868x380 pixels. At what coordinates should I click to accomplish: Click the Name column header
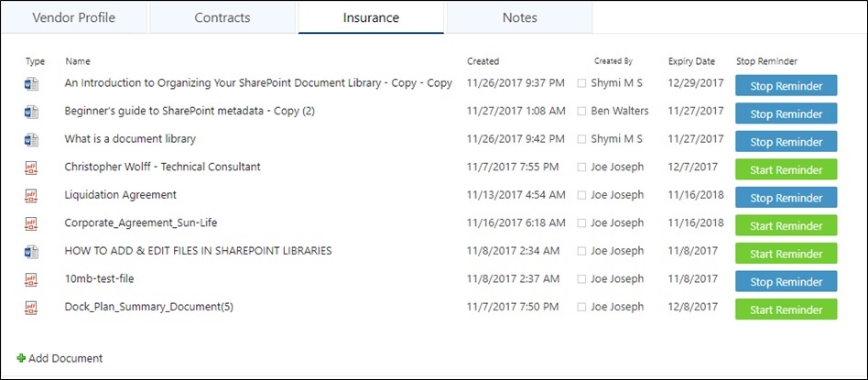coord(78,61)
